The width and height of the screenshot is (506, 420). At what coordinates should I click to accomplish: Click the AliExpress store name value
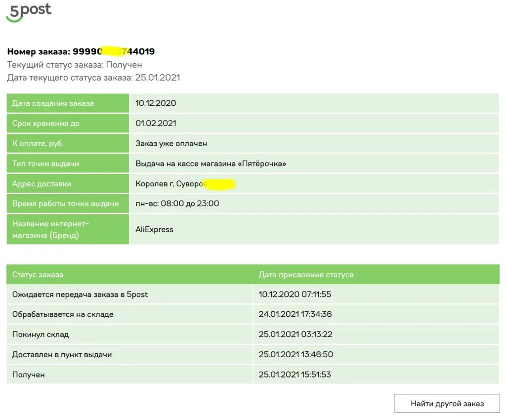(154, 229)
